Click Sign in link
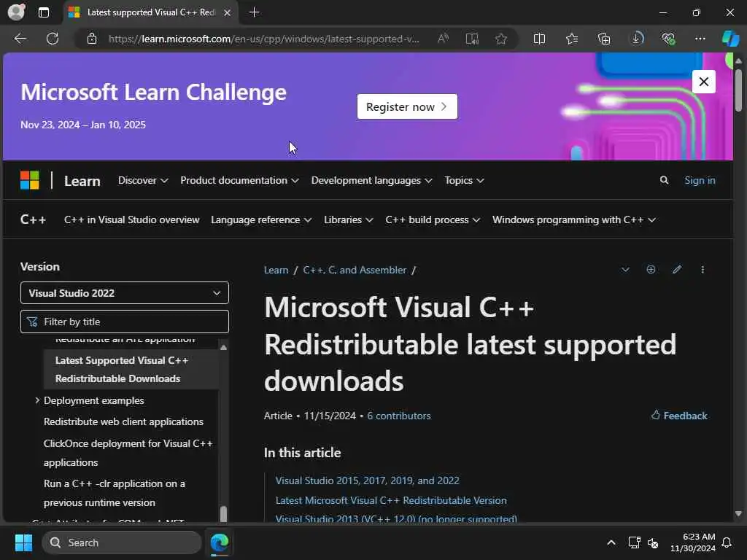The image size is (747, 560). click(700, 180)
